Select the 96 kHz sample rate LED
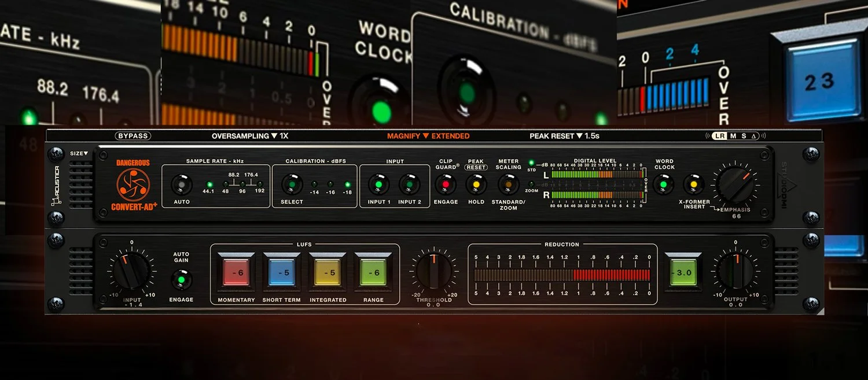Image resolution: width=868 pixels, height=380 pixels. point(242,185)
